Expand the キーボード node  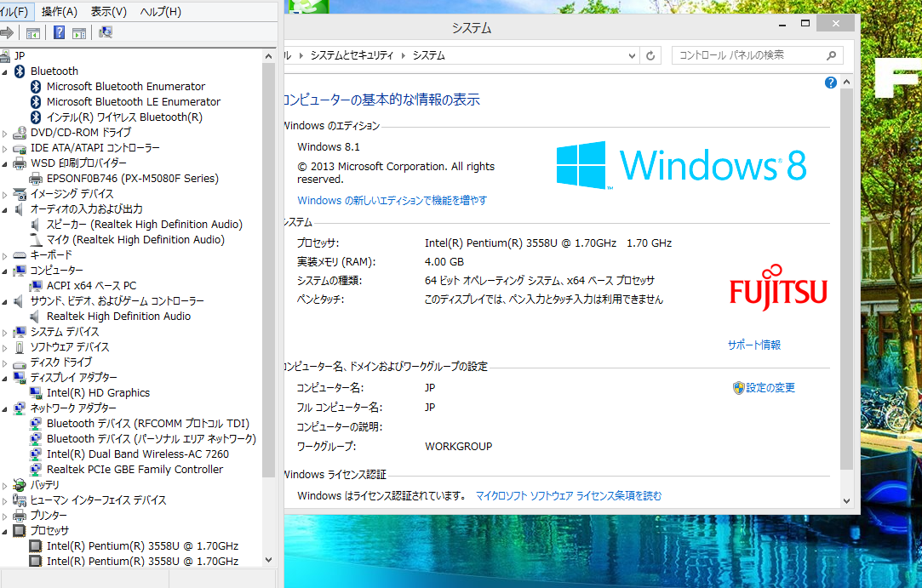(5, 256)
